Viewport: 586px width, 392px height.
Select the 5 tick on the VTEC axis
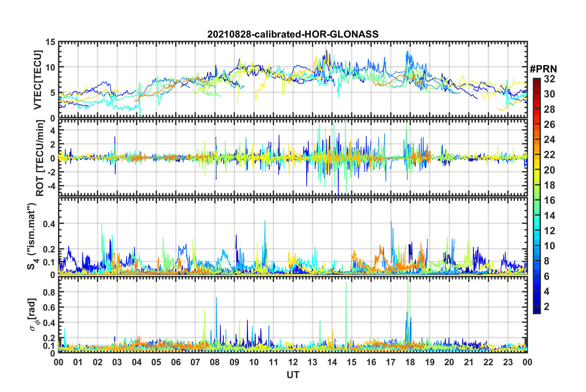(x=53, y=93)
